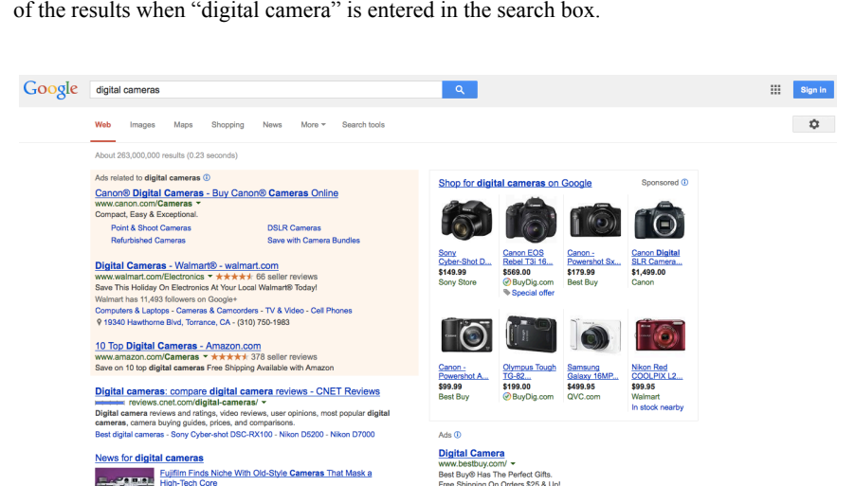Click the Special offer link
This screenshot has height=504, width=855.
click(x=533, y=293)
